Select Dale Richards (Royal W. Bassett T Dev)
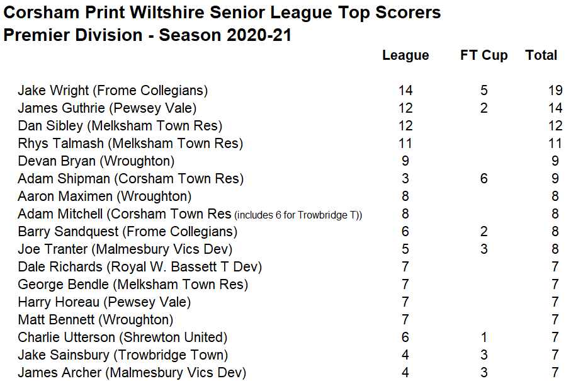Image resolution: width=588 pixels, height=381 pixels. [140, 267]
